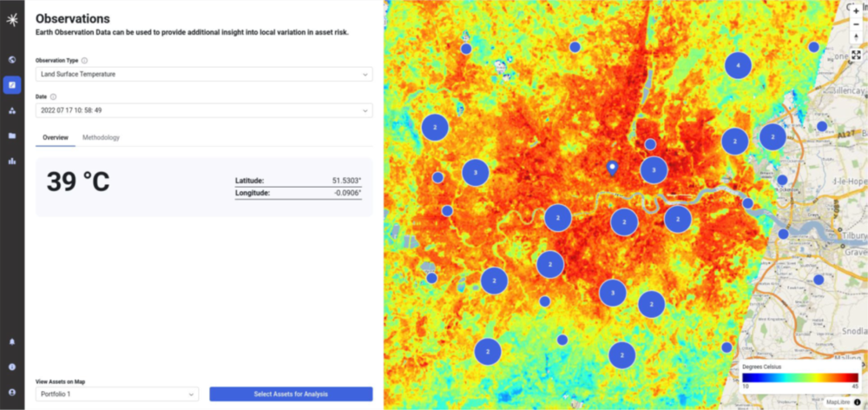This screenshot has width=868, height=410.
Task: Click the info icon beside Date label
Action: [54, 97]
